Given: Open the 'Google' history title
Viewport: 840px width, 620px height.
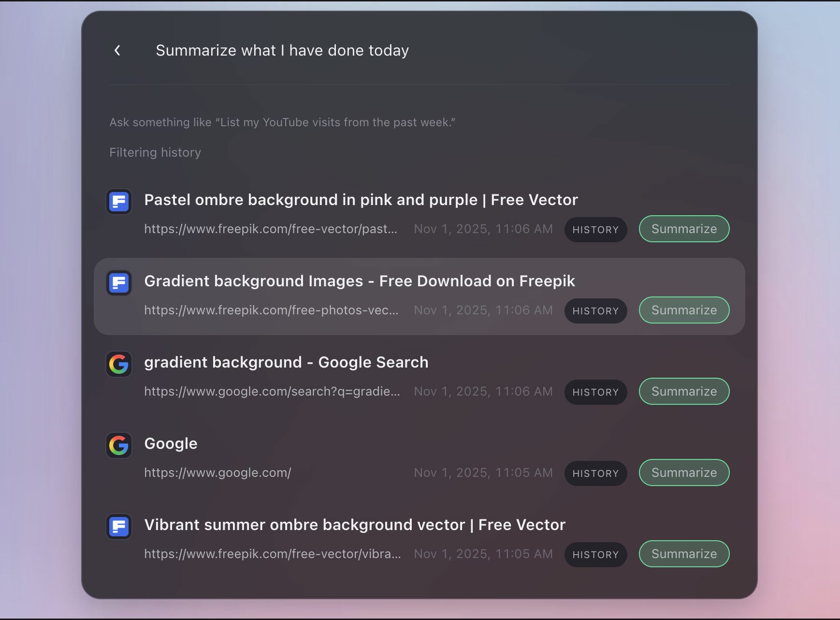Looking at the screenshot, I should click(171, 443).
